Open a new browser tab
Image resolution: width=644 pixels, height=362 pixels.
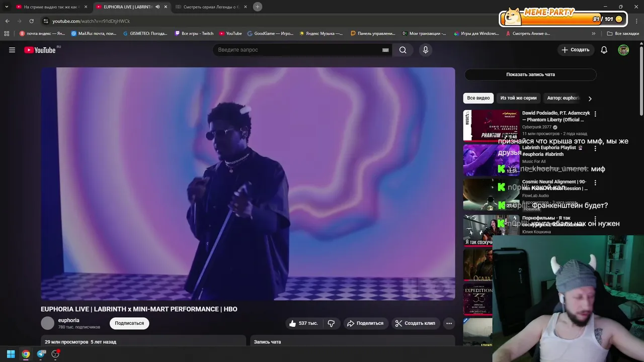coord(258,7)
